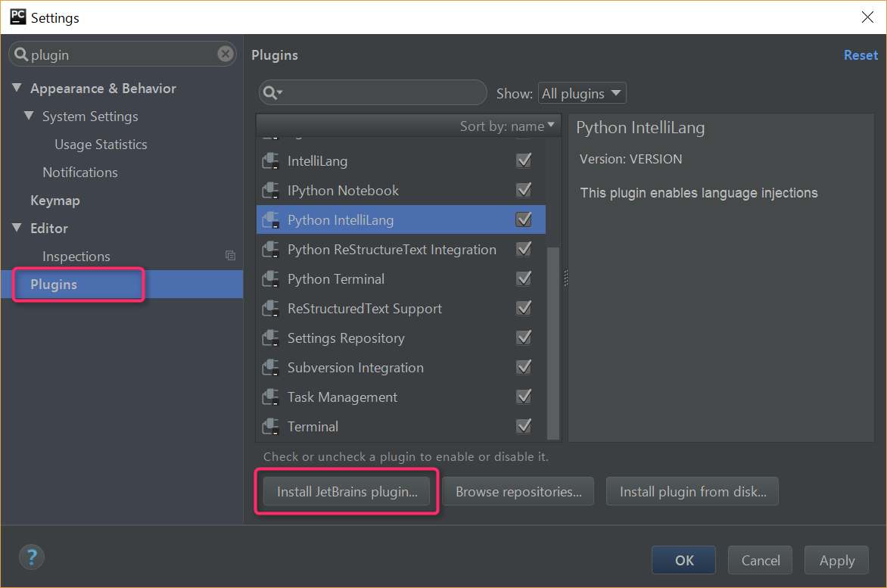The width and height of the screenshot is (887, 588).
Task: Disable Python ReStructureText Integration checkbox
Action: pos(524,249)
